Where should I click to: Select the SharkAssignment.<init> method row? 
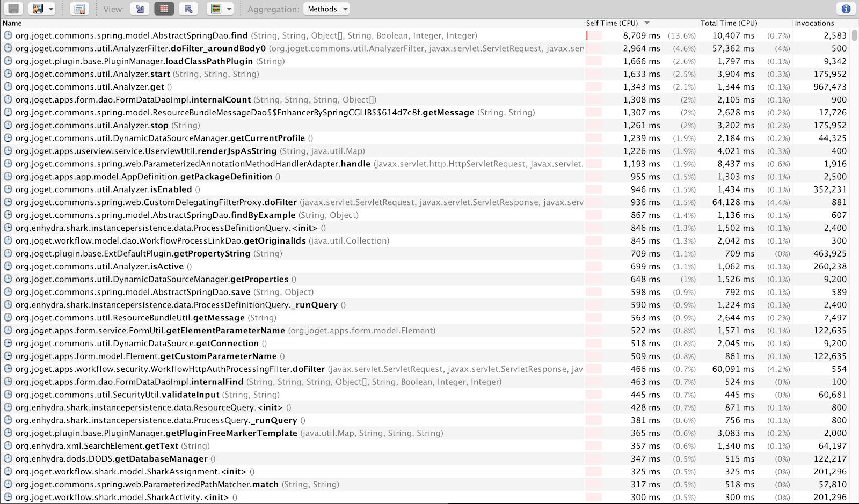pos(425,472)
